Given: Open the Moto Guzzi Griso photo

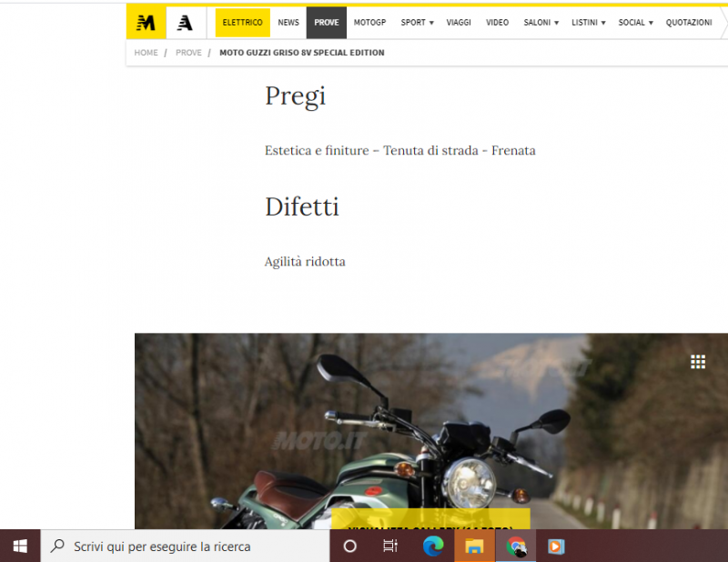Looking at the screenshot, I should (430, 431).
